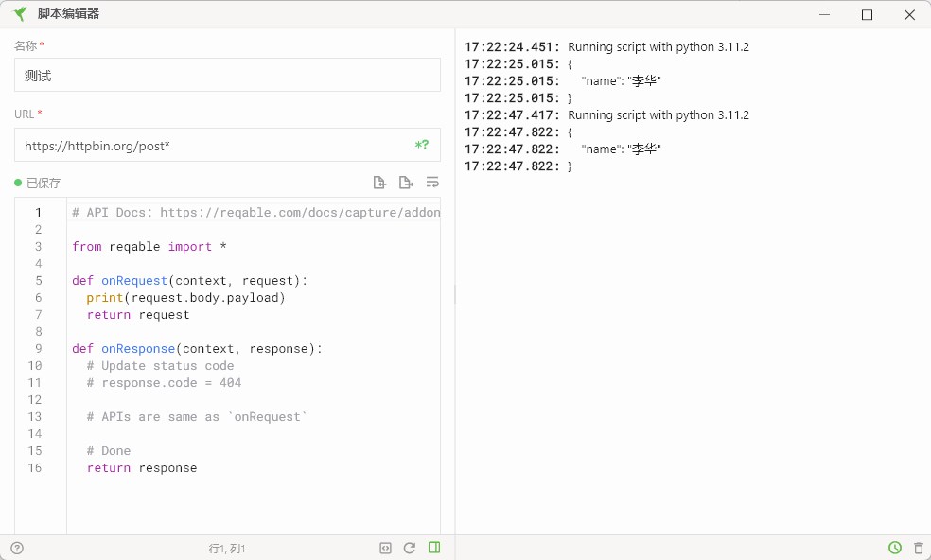Select the onRequest function name in code
This screenshot has width=931, height=560.
[132, 280]
